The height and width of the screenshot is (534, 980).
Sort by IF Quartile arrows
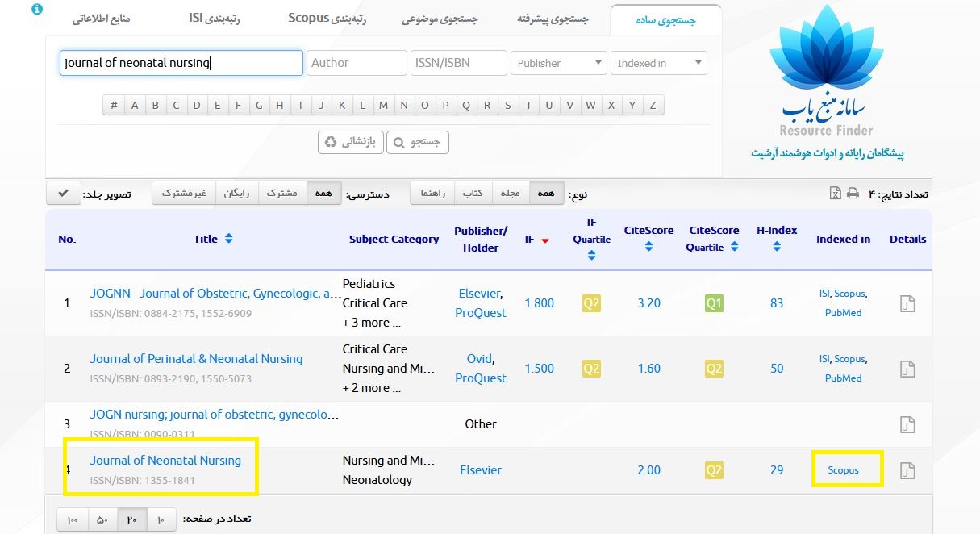tap(591, 255)
